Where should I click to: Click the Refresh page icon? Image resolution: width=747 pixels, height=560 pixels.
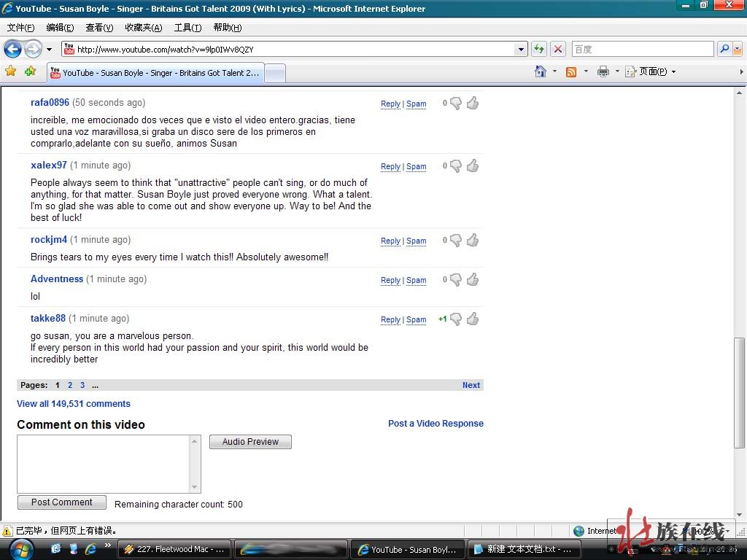click(x=539, y=49)
